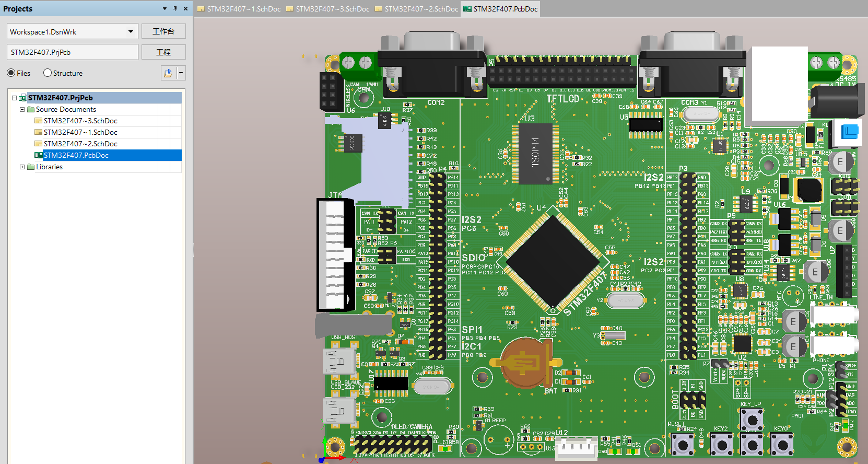Select the KEY2 push button on the board
The height and width of the screenshot is (464, 868).
[x=721, y=445]
